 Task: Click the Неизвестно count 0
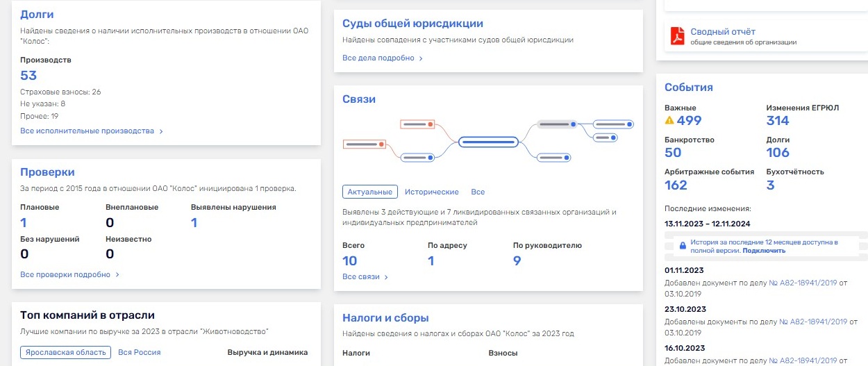(x=110, y=254)
